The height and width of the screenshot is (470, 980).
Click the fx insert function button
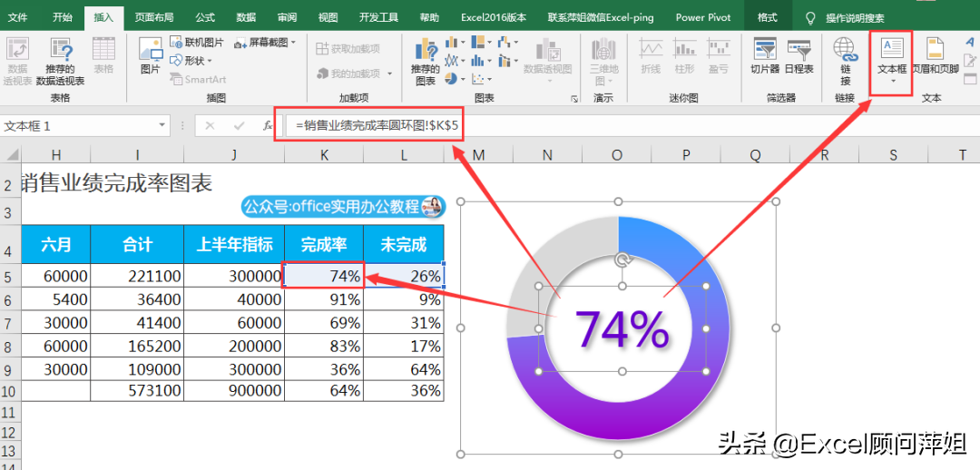(268, 126)
